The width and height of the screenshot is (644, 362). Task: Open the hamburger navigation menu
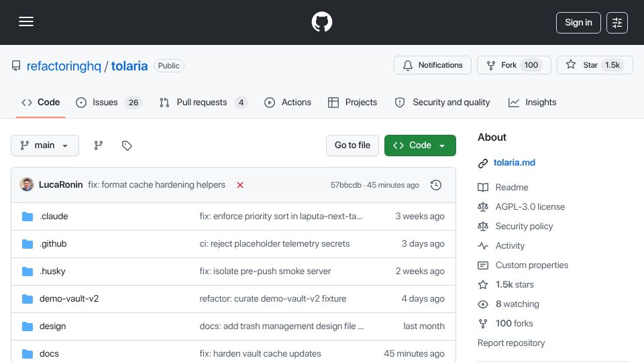[x=26, y=21]
